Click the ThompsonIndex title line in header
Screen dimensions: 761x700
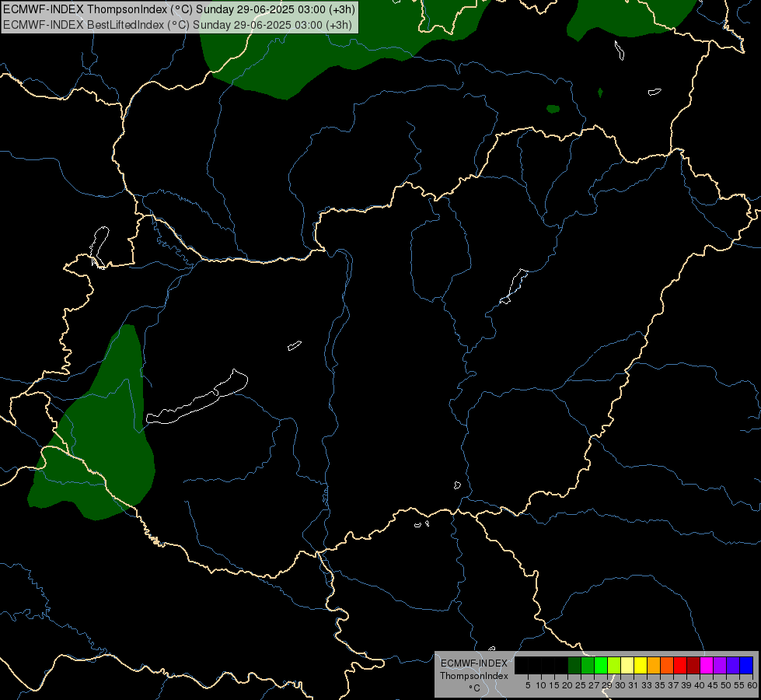[179, 9]
